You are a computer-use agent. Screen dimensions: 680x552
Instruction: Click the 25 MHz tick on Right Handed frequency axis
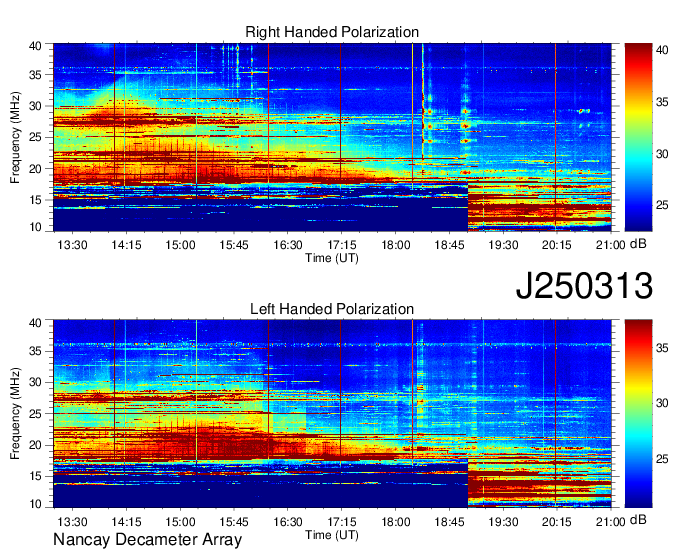click(x=35, y=137)
